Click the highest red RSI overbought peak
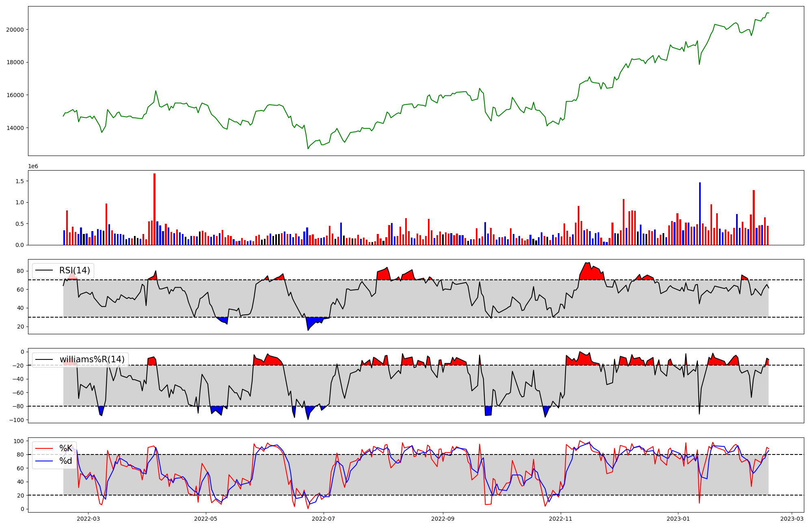This screenshot has height=528, width=812. point(587,264)
